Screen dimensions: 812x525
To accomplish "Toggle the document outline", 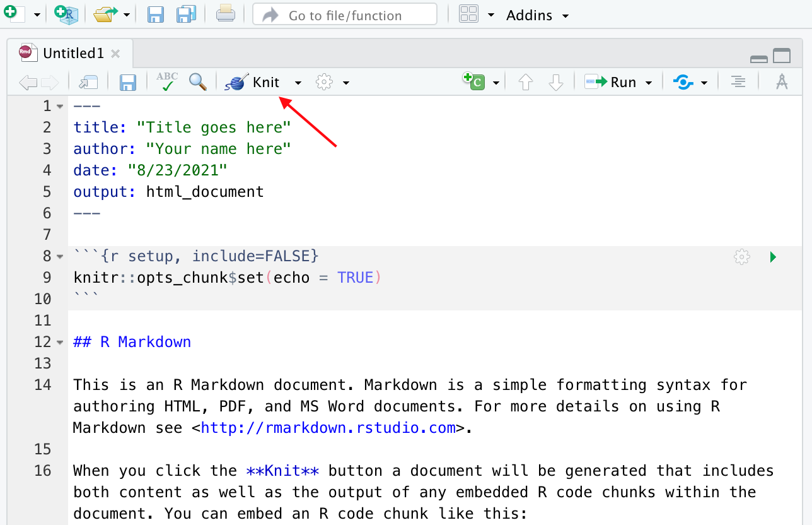I will coord(738,82).
